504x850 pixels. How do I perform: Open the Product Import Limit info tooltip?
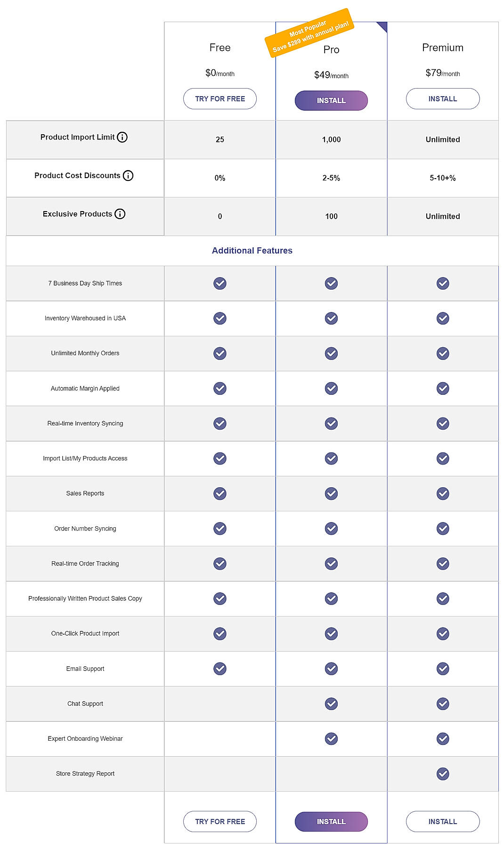(x=123, y=138)
